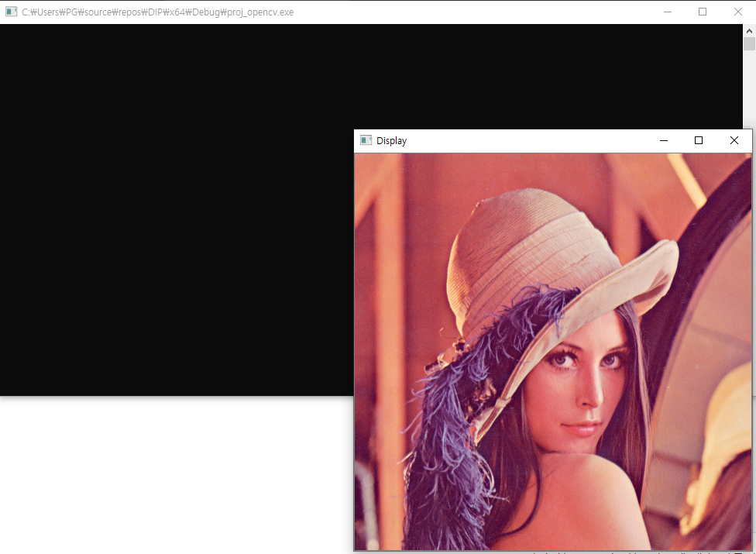The width and height of the screenshot is (756, 554).
Task: Click the Display window's title bar icon
Action: [x=366, y=140]
